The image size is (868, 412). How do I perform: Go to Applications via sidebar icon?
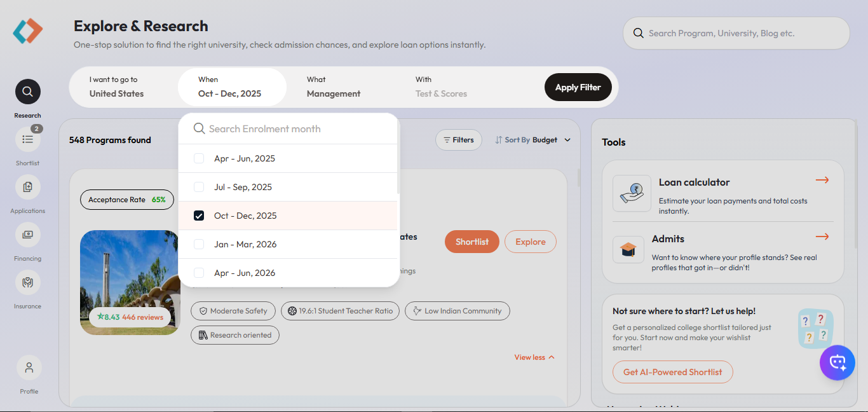[28, 187]
